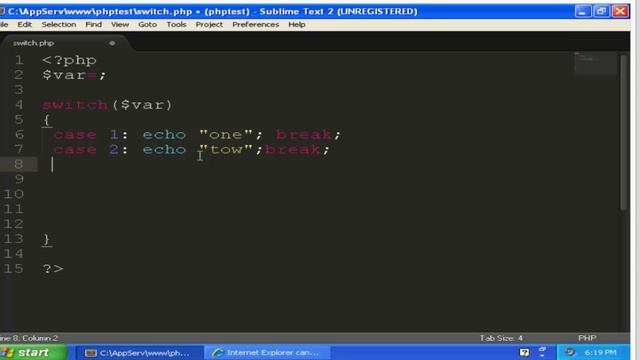Switch to Internet Explorer taskbar window

point(267,353)
